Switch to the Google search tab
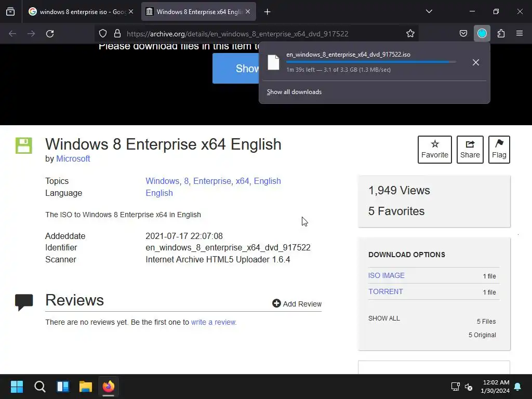This screenshot has height=399, width=532. [81, 11]
